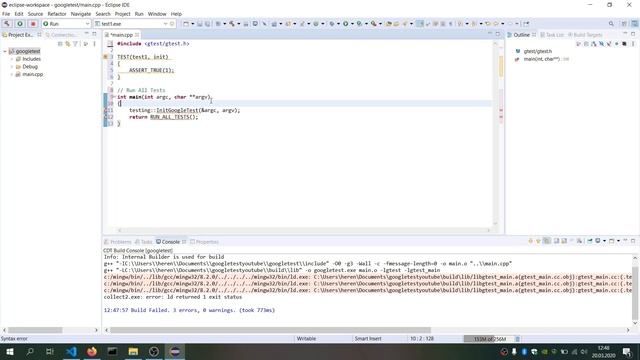Switch to the C/C++ perspective icon

click(x=635, y=24)
